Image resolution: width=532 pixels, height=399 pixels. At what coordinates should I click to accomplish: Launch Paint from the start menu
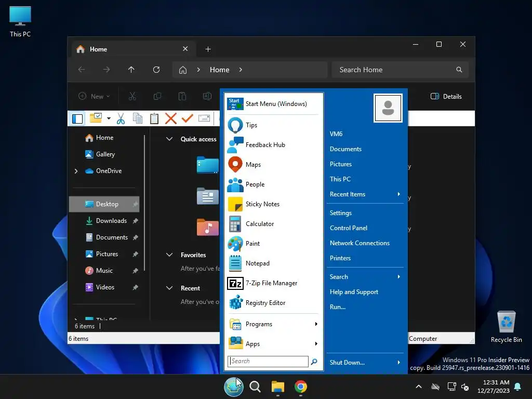(273, 244)
